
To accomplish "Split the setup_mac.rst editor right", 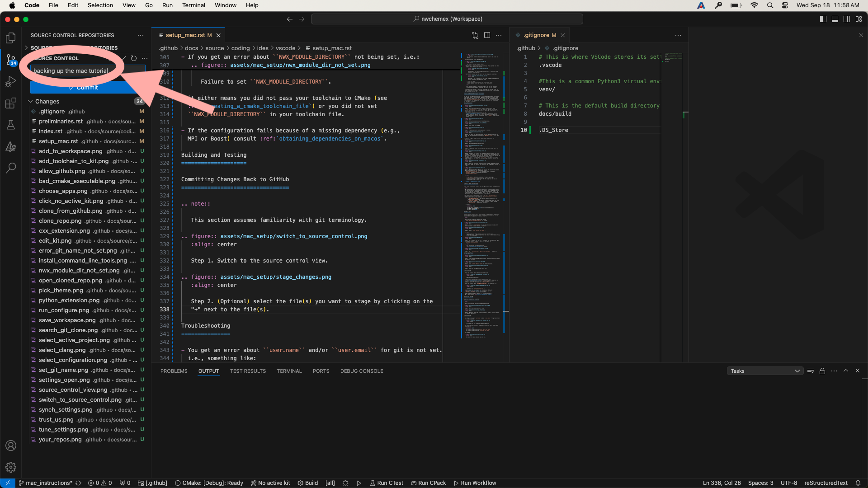I will tap(487, 35).
